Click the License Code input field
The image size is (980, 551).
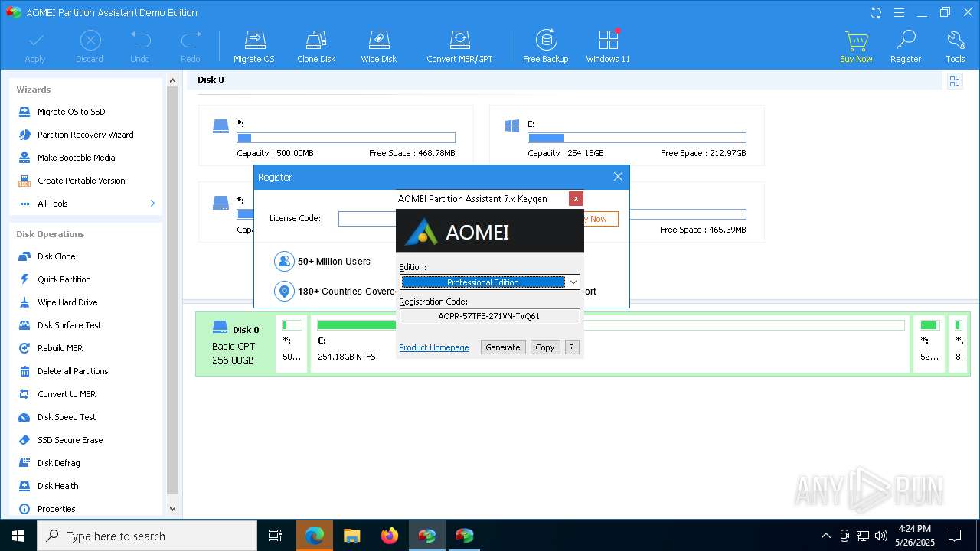click(367, 219)
